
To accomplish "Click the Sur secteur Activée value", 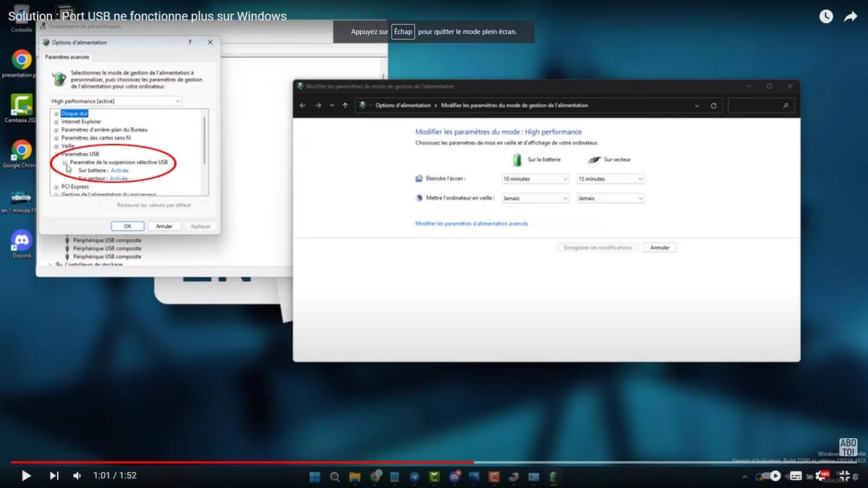I will pos(119,178).
